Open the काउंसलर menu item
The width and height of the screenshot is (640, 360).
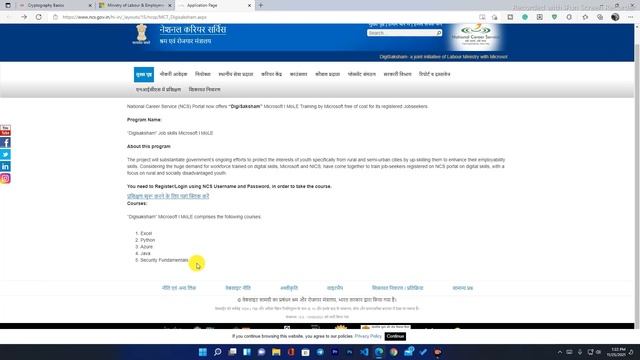298,74
